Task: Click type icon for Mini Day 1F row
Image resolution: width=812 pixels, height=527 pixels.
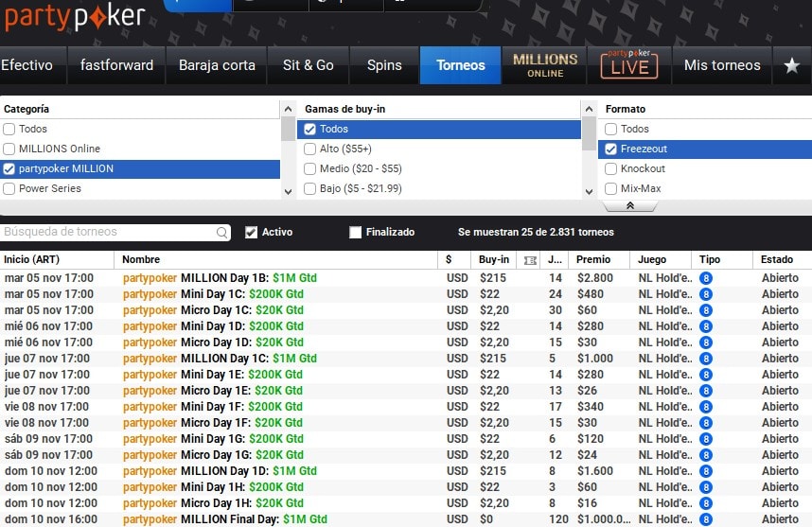Action: (705, 407)
